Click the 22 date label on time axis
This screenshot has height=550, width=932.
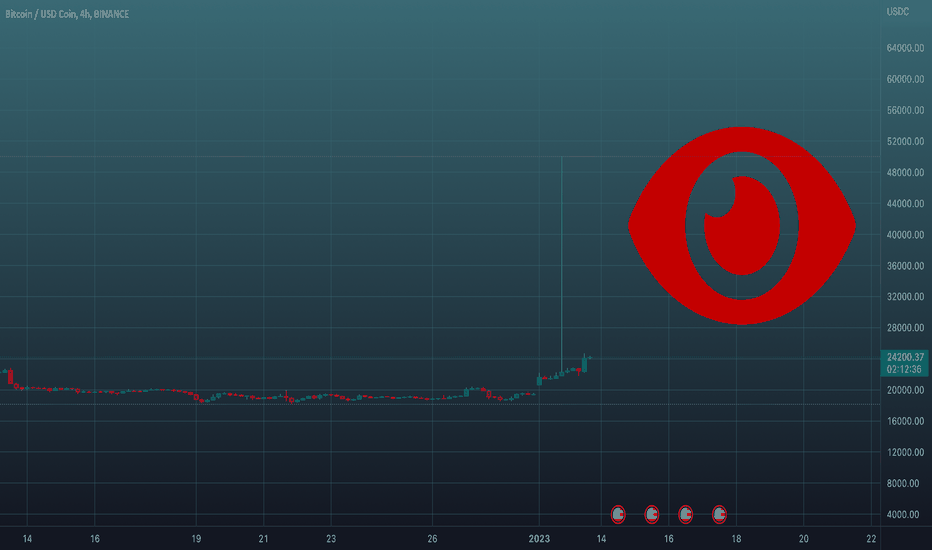(871, 539)
